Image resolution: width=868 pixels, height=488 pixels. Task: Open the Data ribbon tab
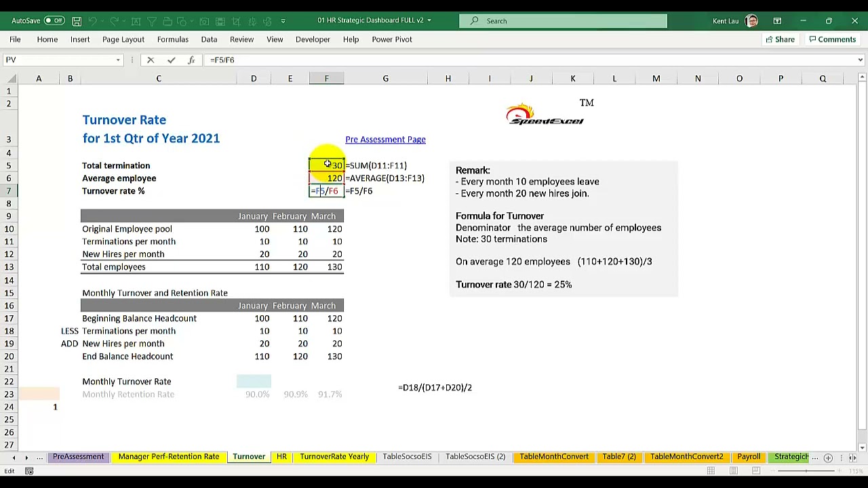[x=209, y=39]
